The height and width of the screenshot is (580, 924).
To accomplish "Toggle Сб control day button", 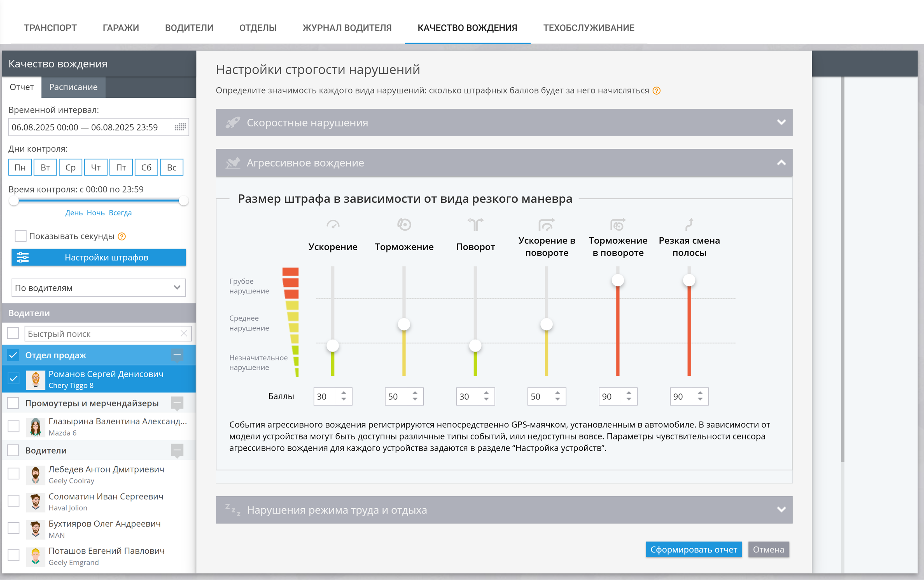I will pos(146,167).
